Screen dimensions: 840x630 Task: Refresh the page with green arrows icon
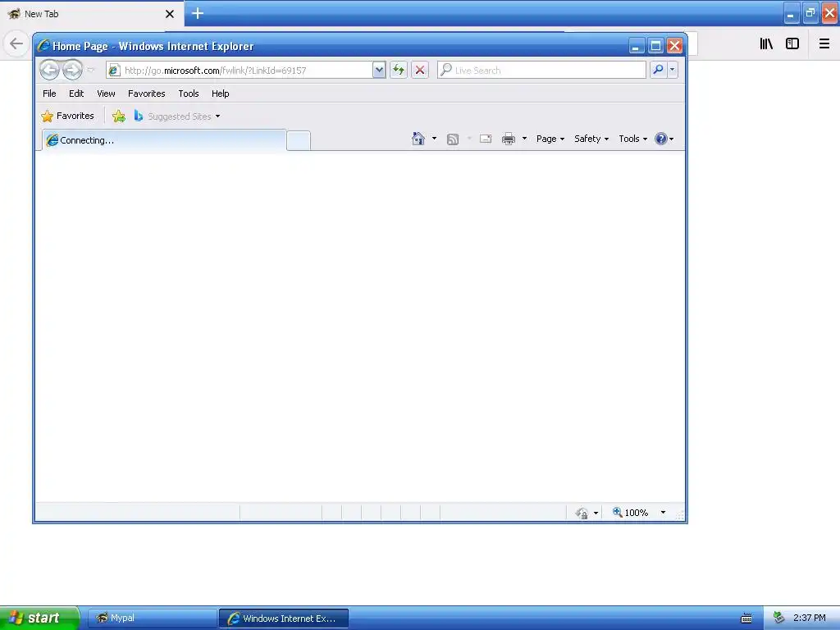[399, 70]
